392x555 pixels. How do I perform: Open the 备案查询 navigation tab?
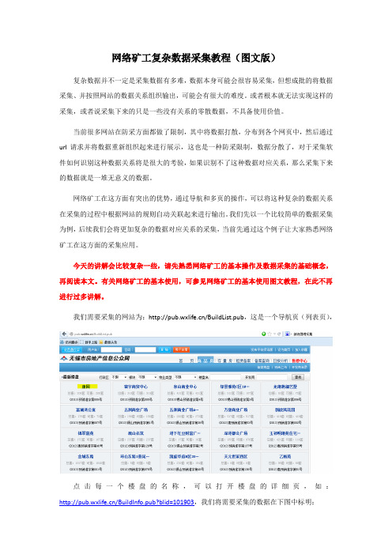[262, 361]
